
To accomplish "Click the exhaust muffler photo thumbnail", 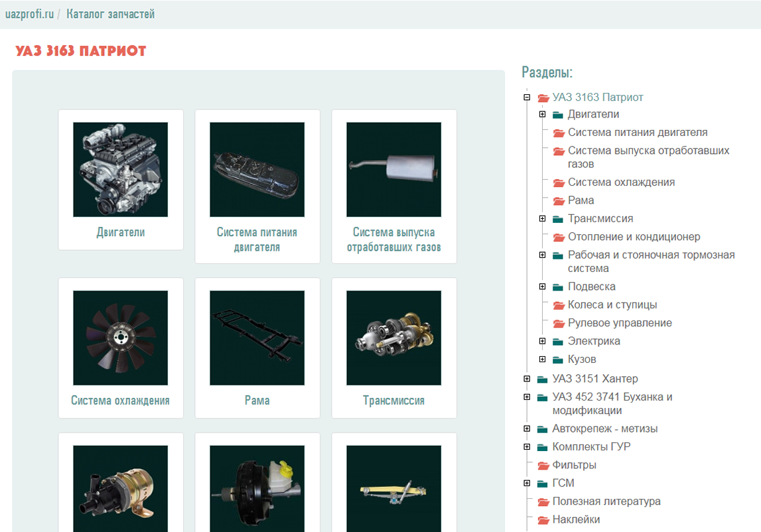I will [x=394, y=169].
